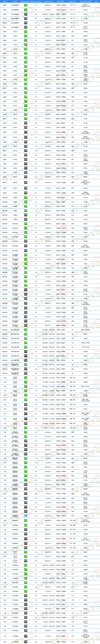Viewport: 100px width, 644px height.
Task: Click engine code CCSA, CMXA in Golf Plus row
Action: pyautogui.click(x=86, y=428)
